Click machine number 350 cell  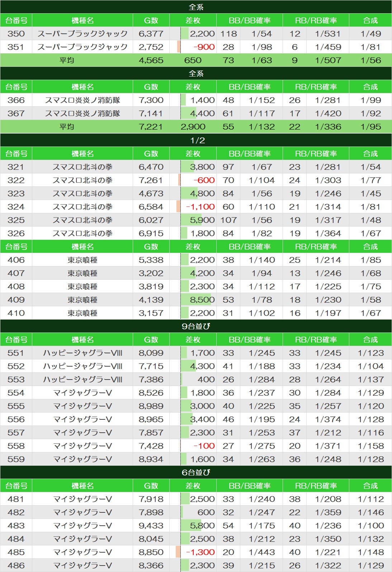pyautogui.click(x=16, y=34)
